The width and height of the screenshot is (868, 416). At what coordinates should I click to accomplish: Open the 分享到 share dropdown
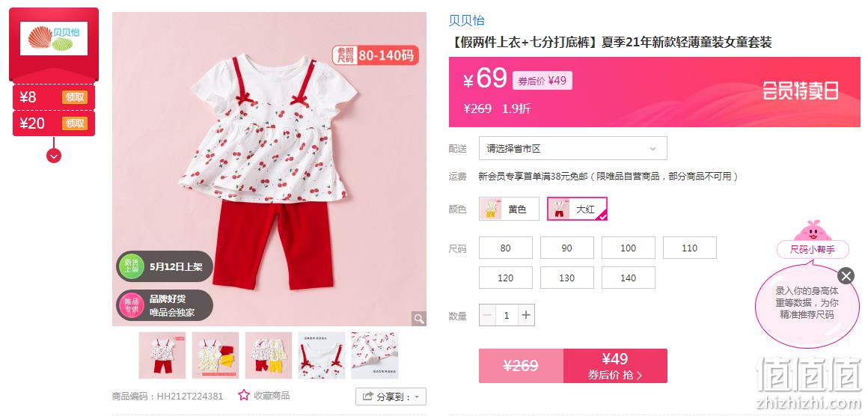tap(391, 397)
